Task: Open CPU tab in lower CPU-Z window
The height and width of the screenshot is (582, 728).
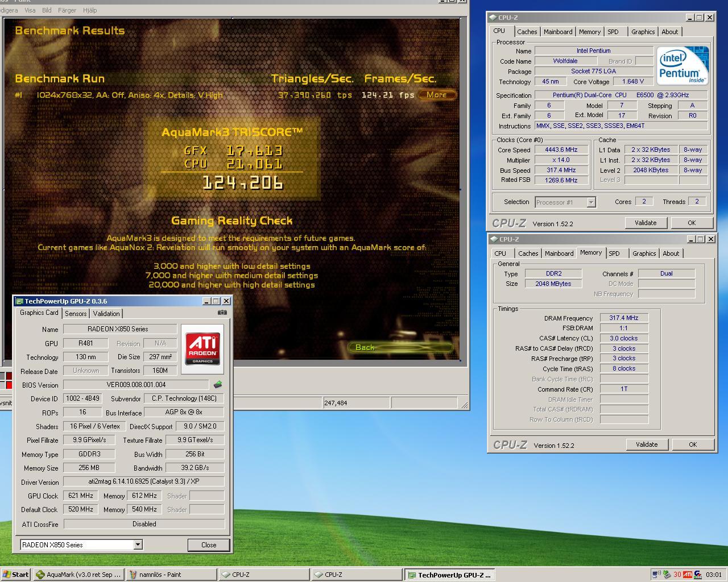Action: coord(500,253)
